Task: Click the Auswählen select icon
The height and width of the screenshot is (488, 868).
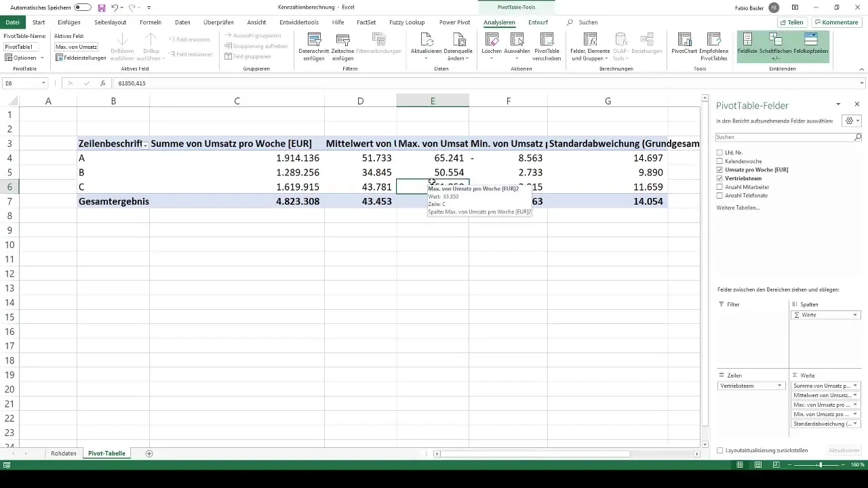Action: pos(517,39)
